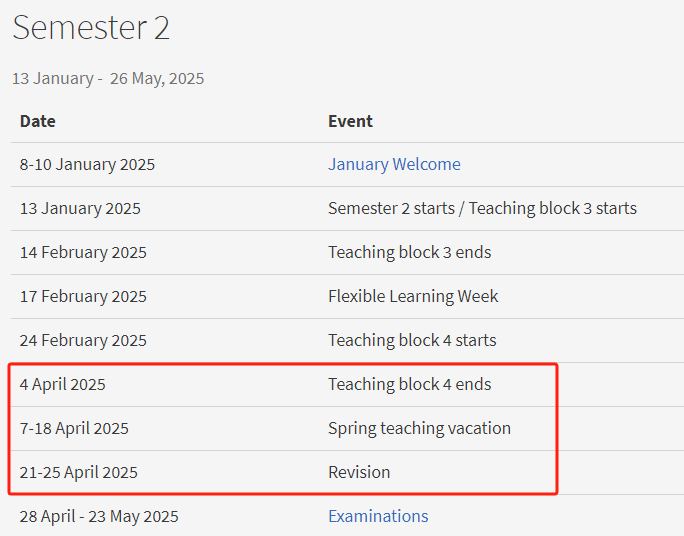Click the 17 February 2025 date cell
This screenshot has width=684, height=536.
[x=83, y=297]
